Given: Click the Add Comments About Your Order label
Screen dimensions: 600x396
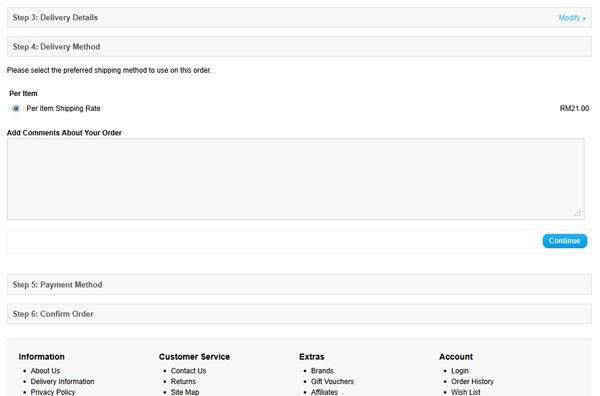Looking at the screenshot, I should click(x=64, y=133).
